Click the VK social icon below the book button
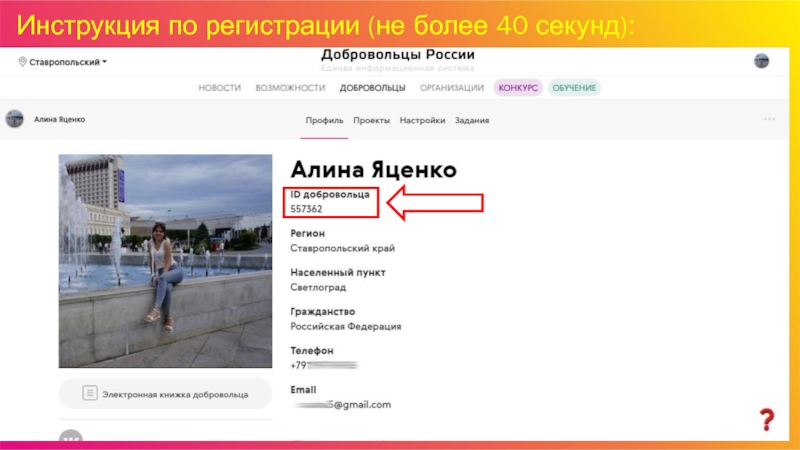Viewport: 800px width, 450px height. tap(71, 435)
